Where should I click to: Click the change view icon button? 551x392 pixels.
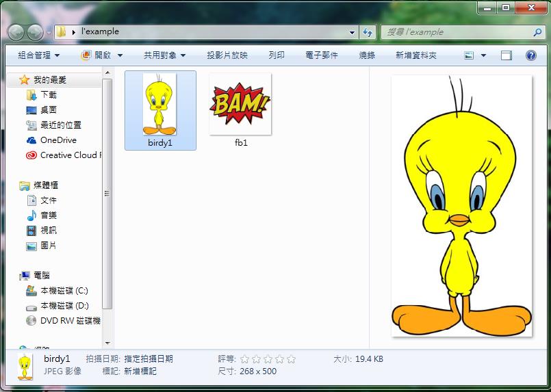point(469,55)
